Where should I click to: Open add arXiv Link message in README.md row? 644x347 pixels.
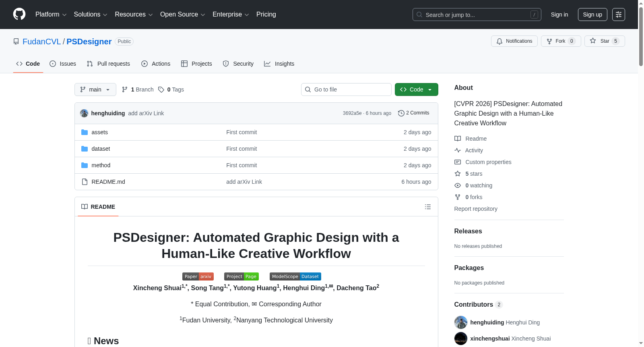(x=244, y=182)
